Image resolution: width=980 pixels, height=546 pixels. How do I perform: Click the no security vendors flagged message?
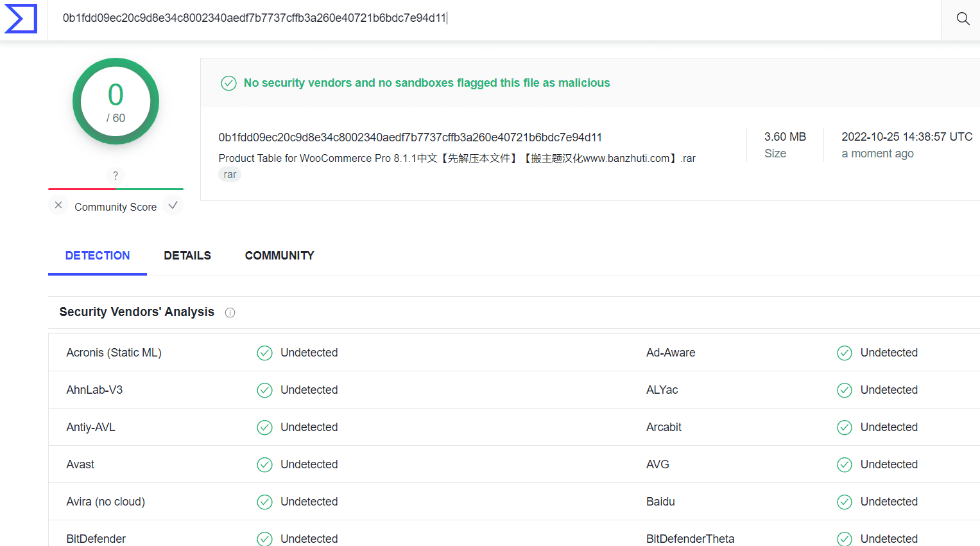click(x=427, y=83)
